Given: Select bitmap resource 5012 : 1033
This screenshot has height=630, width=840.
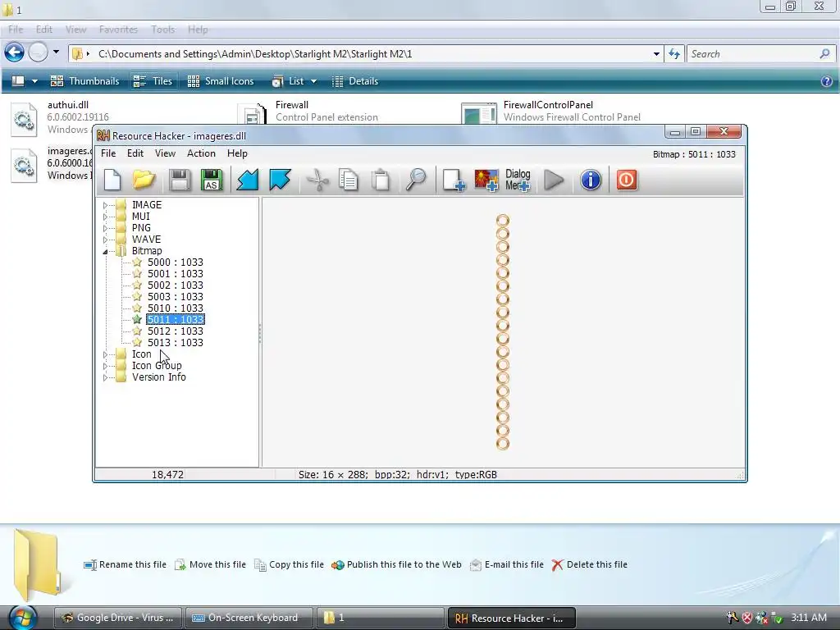Looking at the screenshot, I should pos(176,331).
